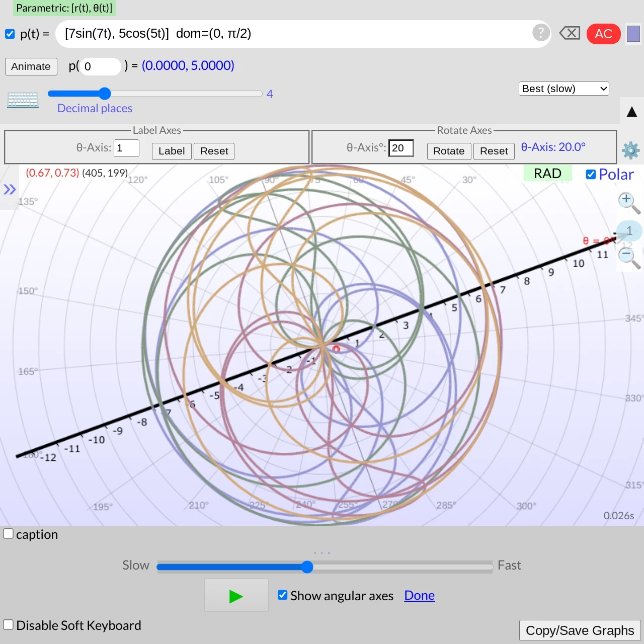The image size is (644, 644).
Task: Open the soft keyboard icon
Action: coord(23,100)
